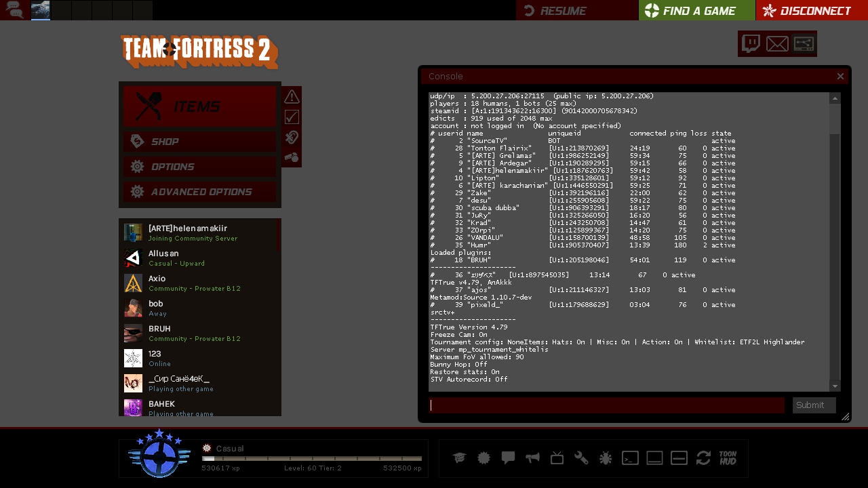Open the bug report icon
Image resolution: width=868 pixels, height=488 pixels.
606,458
